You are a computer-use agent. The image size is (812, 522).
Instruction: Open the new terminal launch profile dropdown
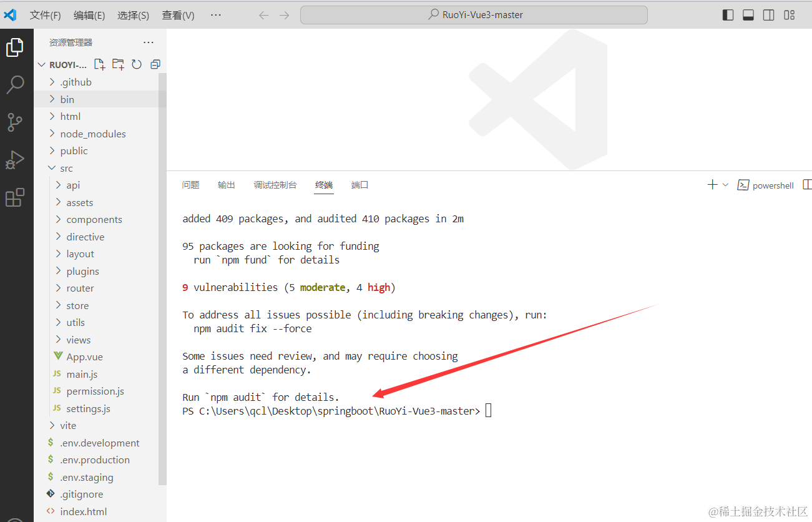point(725,185)
